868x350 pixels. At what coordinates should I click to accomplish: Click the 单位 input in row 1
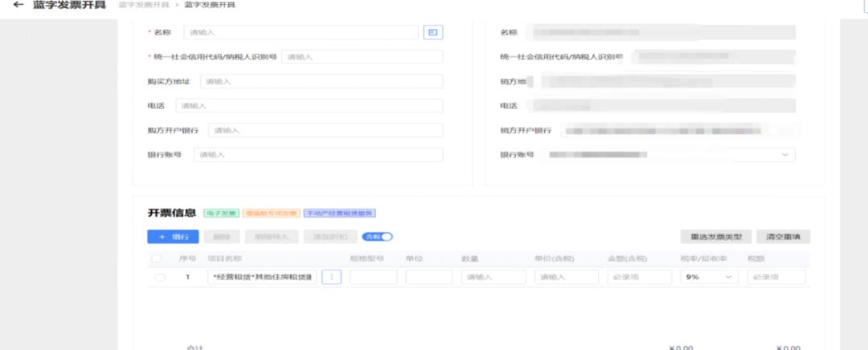(429, 277)
